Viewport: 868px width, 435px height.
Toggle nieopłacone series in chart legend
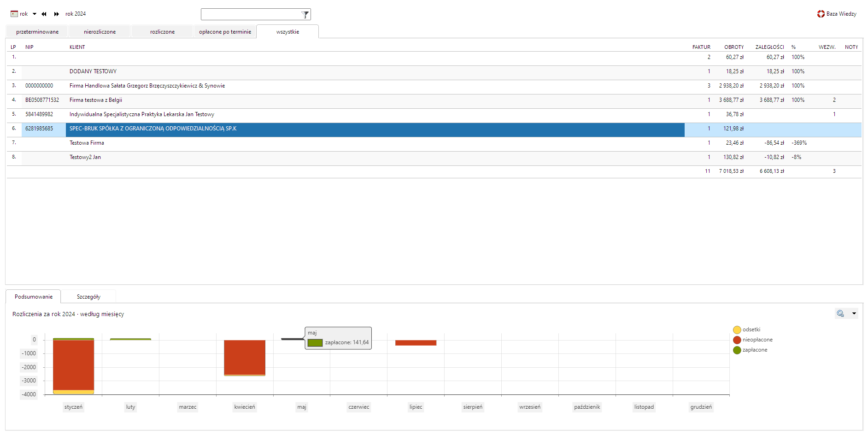(x=737, y=340)
